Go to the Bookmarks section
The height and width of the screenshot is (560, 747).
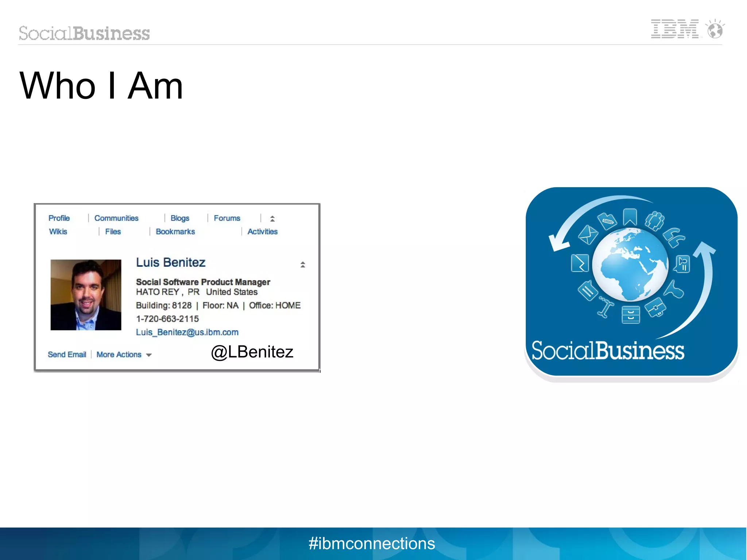(175, 232)
